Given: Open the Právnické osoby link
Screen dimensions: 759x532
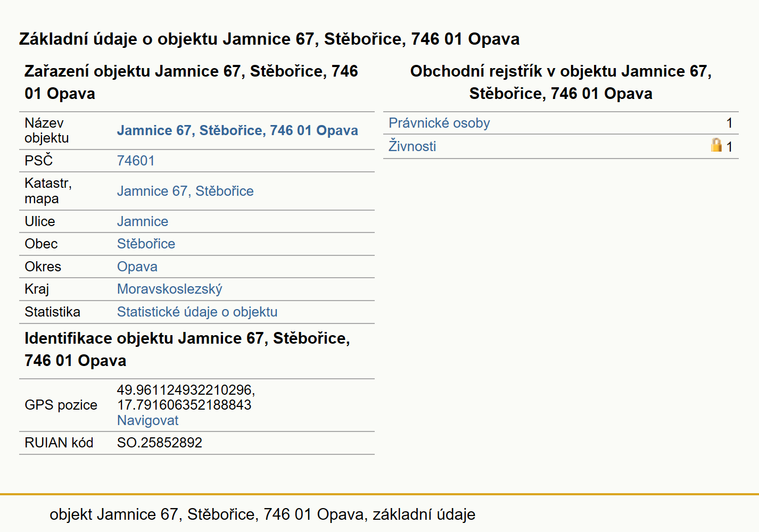Looking at the screenshot, I should point(439,123).
